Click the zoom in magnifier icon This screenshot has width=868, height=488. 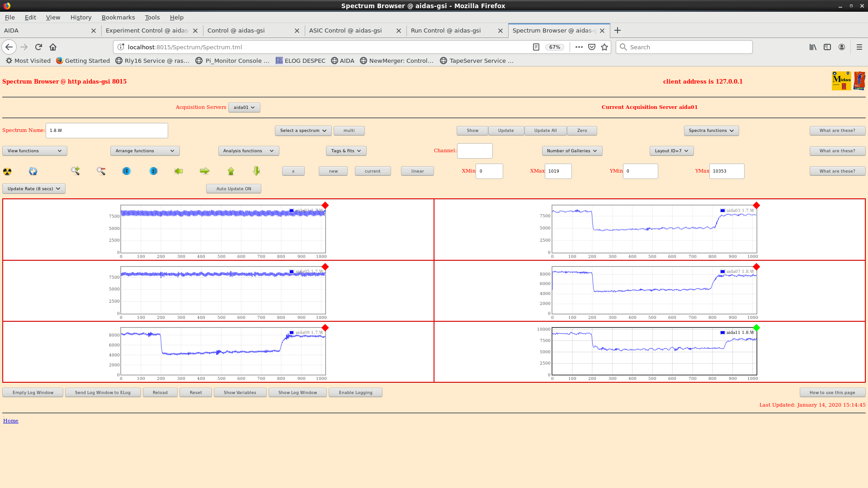click(x=75, y=171)
